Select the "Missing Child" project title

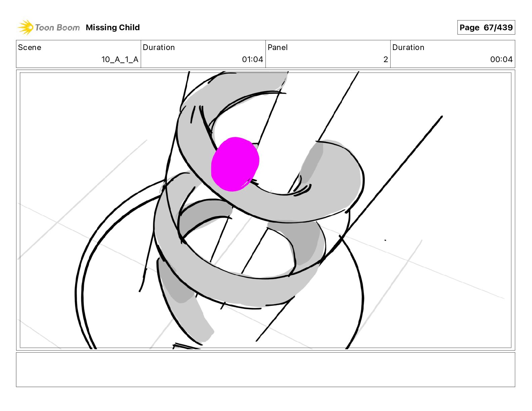tap(113, 28)
